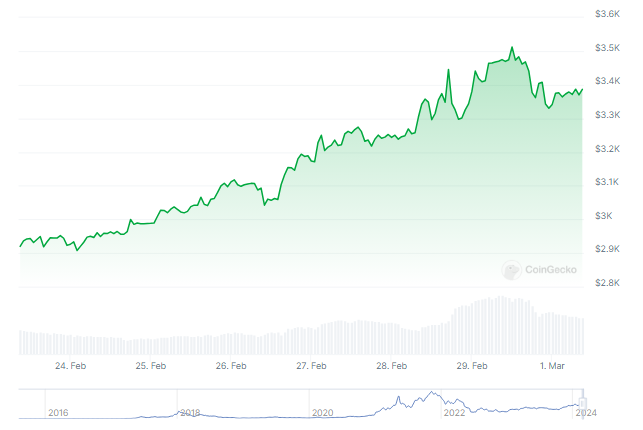
Task: Click the 2020 label in navigator
Action: (x=322, y=412)
